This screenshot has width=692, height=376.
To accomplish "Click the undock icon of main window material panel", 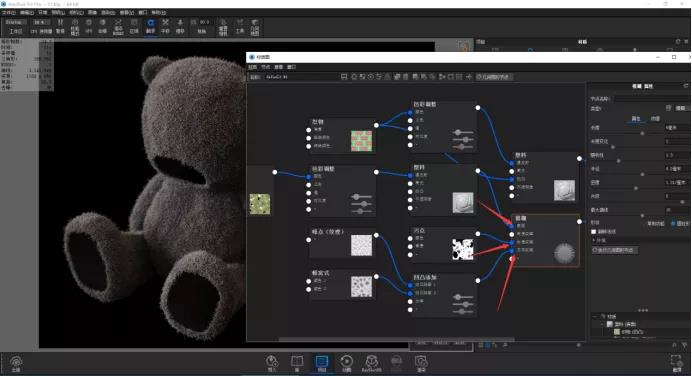I will pos(678,41).
